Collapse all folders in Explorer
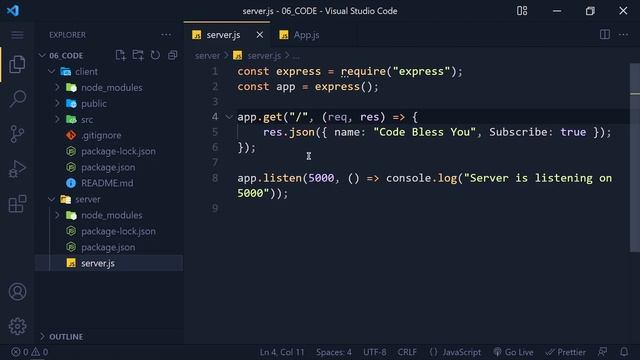Viewport: 640px width, 360px height. point(173,55)
